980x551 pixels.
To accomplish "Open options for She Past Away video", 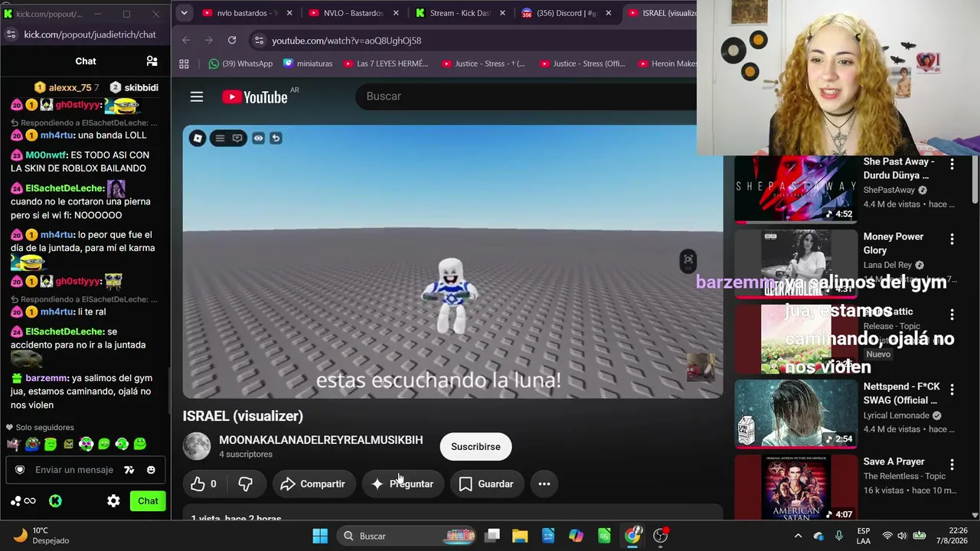I will click(x=952, y=164).
